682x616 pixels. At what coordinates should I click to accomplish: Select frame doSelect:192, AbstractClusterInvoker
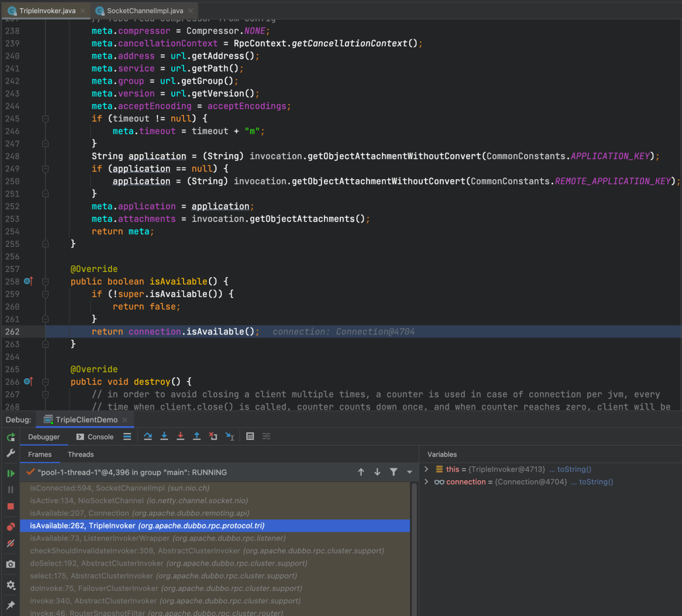(x=215, y=564)
